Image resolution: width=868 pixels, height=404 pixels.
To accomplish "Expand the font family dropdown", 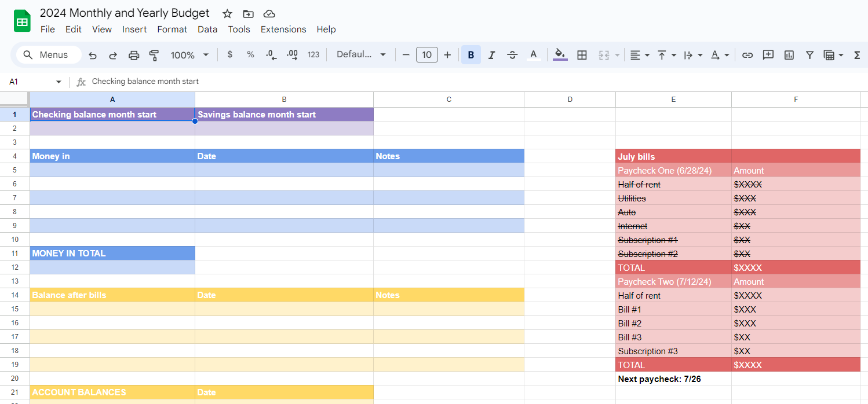I will [361, 55].
